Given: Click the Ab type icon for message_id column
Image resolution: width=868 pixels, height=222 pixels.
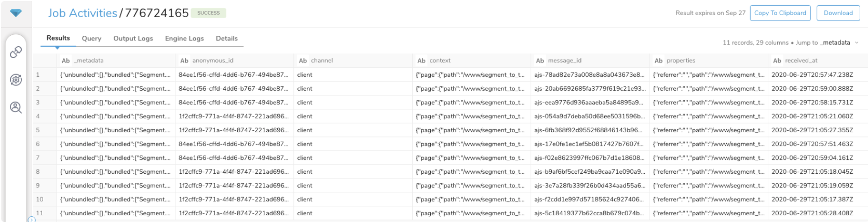Looking at the screenshot, I should pyautogui.click(x=540, y=61).
